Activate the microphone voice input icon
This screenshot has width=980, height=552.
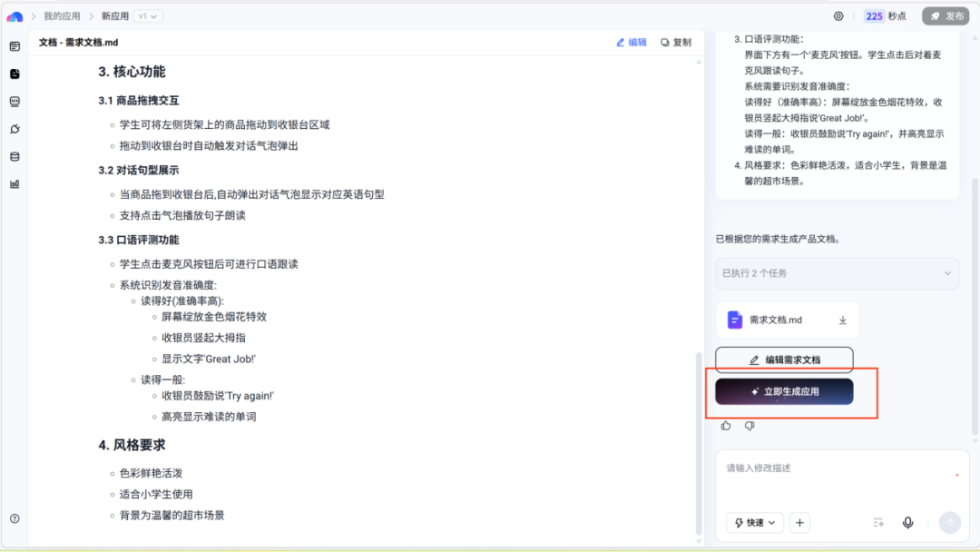point(907,522)
